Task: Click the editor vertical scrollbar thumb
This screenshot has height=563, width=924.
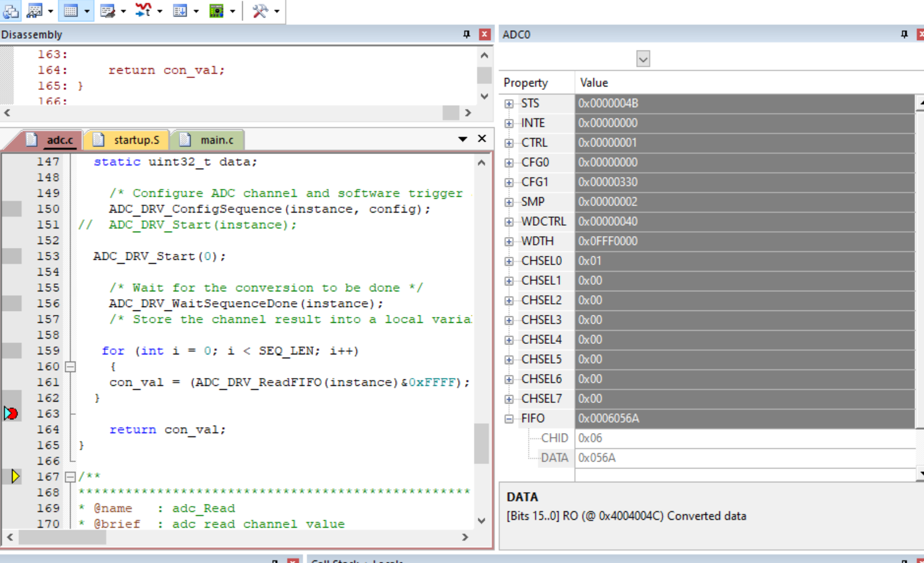Action: pos(482,444)
